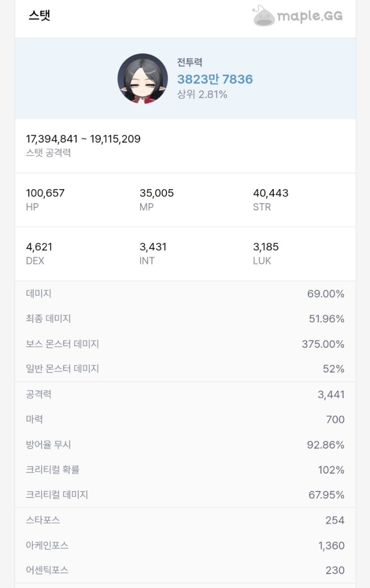Image resolution: width=370 pixels, height=588 pixels.
Task: Click the 최종 데미지 row
Action: pos(185,318)
